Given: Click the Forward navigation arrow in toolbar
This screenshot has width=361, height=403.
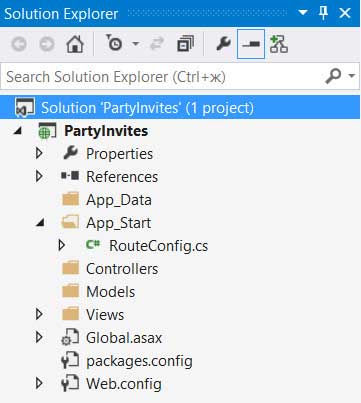Looking at the screenshot, I should 46,44.
